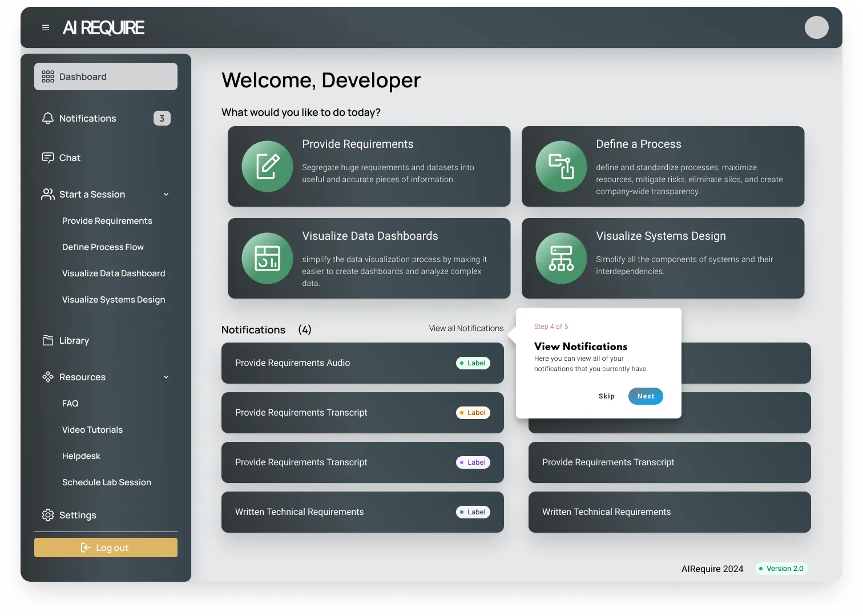The height and width of the screenshot is (616, 863).
Task: Select Visualize Data Dashboard submenu item
Action: pos(114,273)
